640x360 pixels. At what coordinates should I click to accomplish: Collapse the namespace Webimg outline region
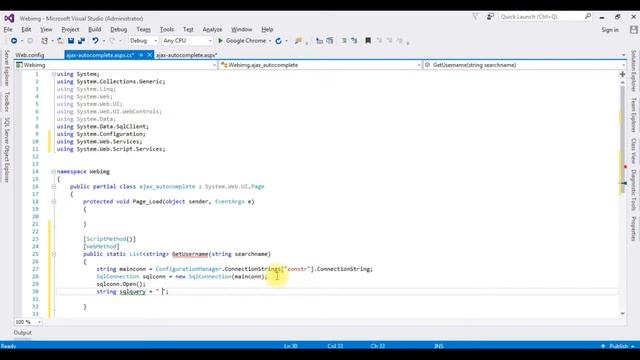[x=53, y=171]
